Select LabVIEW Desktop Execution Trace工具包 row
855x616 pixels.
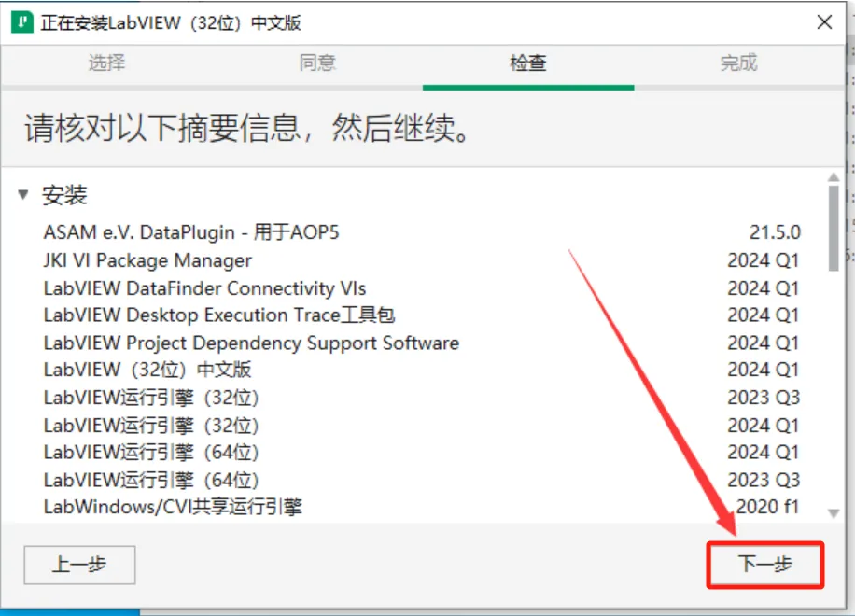(x=421, y=315)
